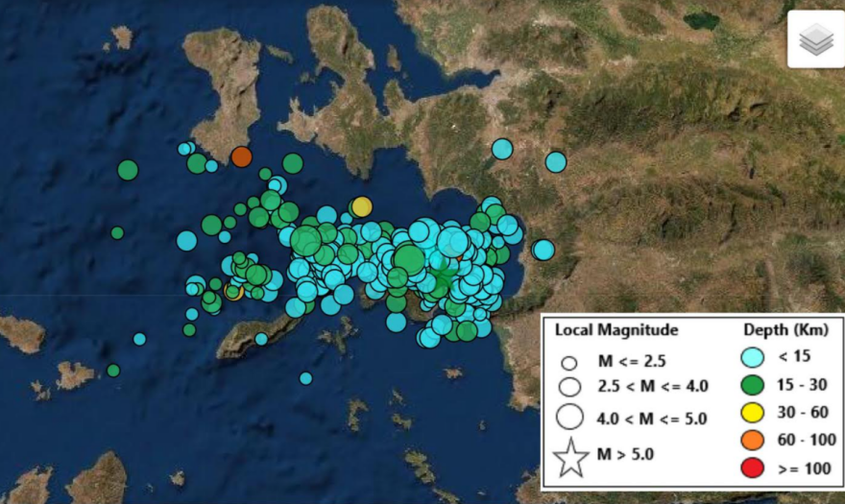Select the green marker near the small southwest islands

113,371
